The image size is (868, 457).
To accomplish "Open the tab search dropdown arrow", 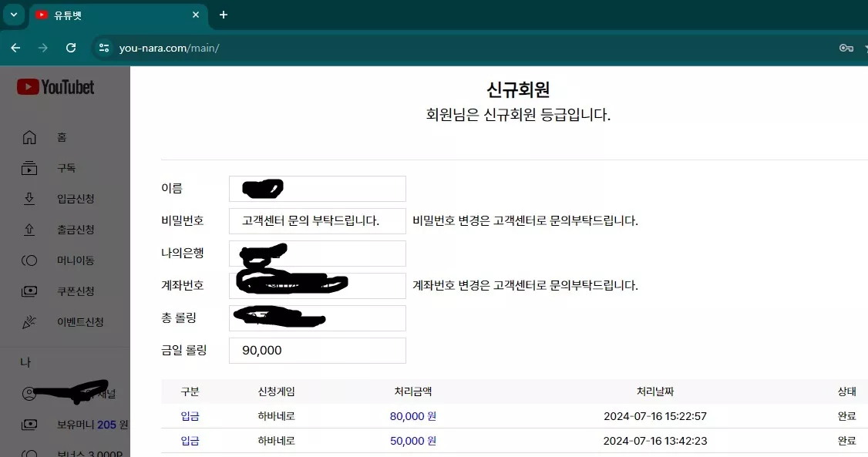I will coord(14,15).
